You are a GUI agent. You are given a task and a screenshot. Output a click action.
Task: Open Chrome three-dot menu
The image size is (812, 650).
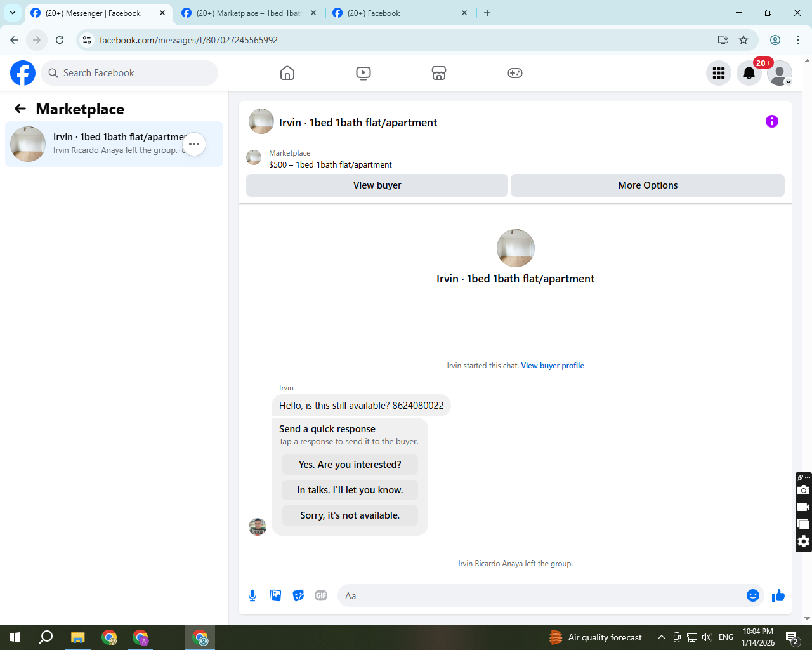[x=798, y=40]
